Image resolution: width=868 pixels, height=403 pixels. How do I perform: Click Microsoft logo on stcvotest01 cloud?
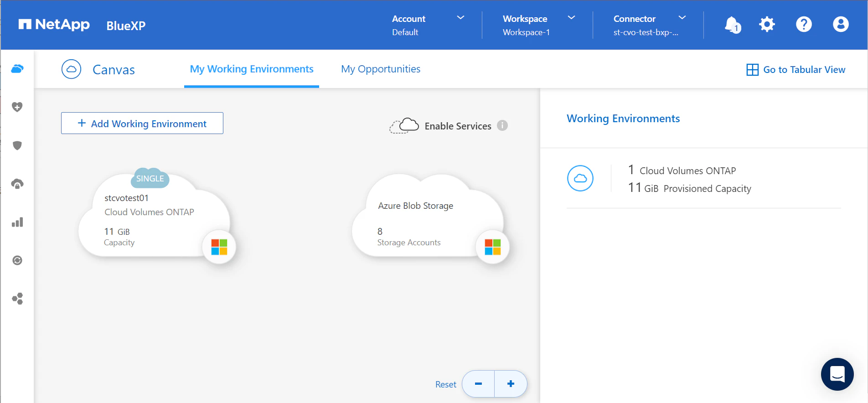coord(219,247)
